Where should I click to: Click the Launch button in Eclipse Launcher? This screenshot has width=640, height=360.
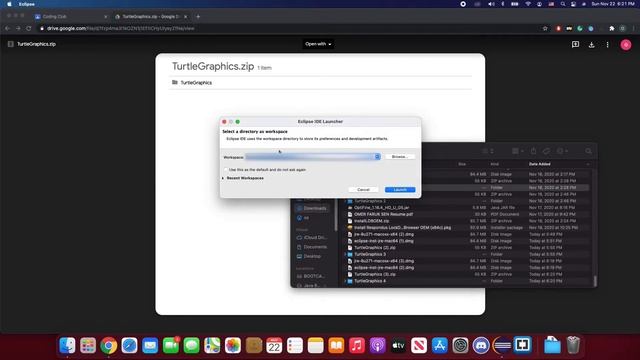point(400,190)
